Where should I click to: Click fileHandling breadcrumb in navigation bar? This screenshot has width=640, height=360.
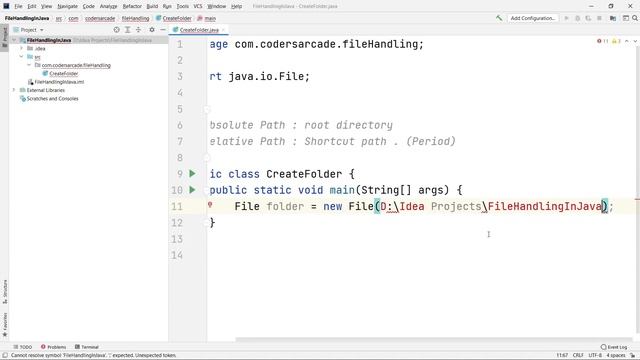136,18
